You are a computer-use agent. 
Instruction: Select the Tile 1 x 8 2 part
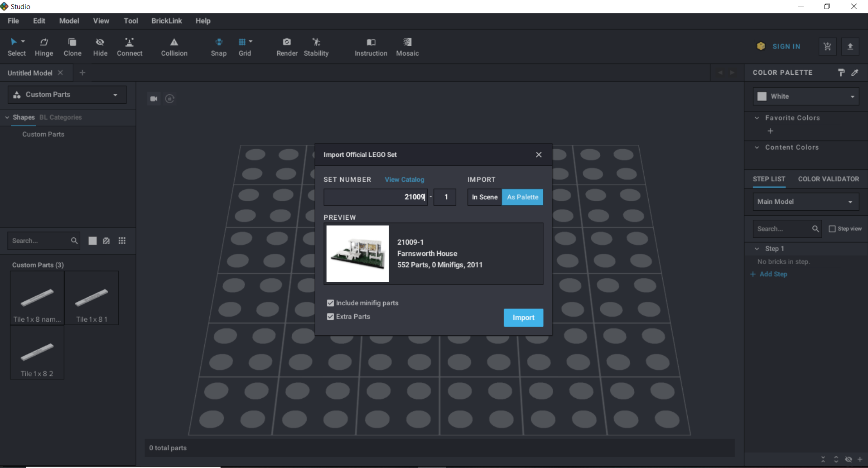click(x=37, y=352)
